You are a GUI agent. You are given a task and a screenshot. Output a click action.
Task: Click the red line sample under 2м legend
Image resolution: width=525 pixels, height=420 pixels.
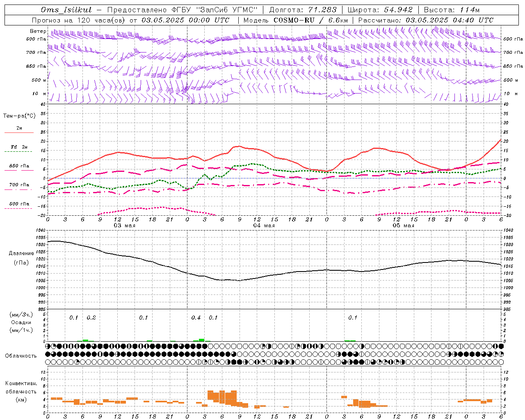click(x=19, y=132)
